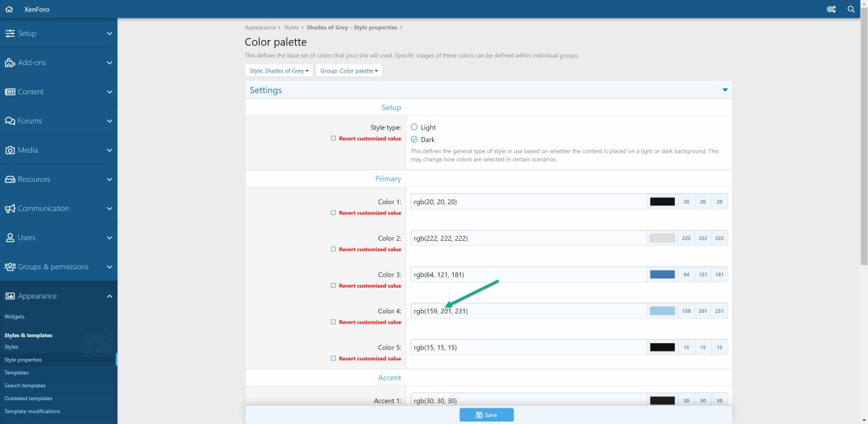Viewport: 868px width, 424px height.
Task: Click the Color 3 blue swatch
Action: pyautogui.click(x=662, y=275)
